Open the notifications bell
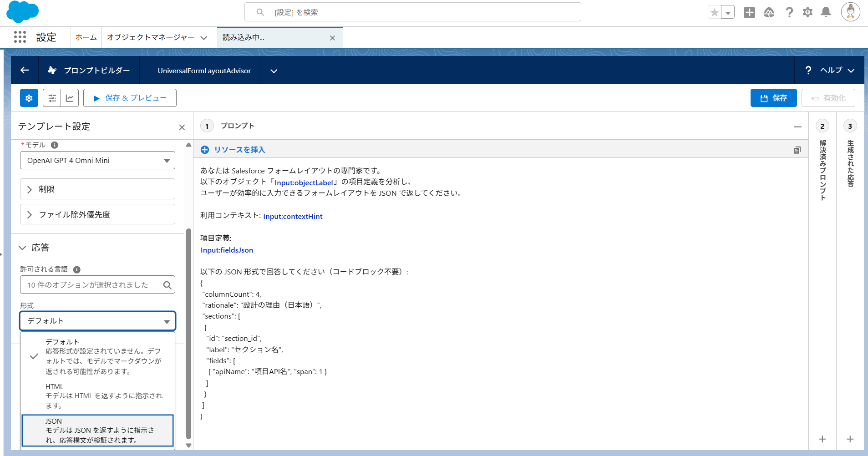The height and width of the screenshot is (456, 868). (x=825, y=12)
